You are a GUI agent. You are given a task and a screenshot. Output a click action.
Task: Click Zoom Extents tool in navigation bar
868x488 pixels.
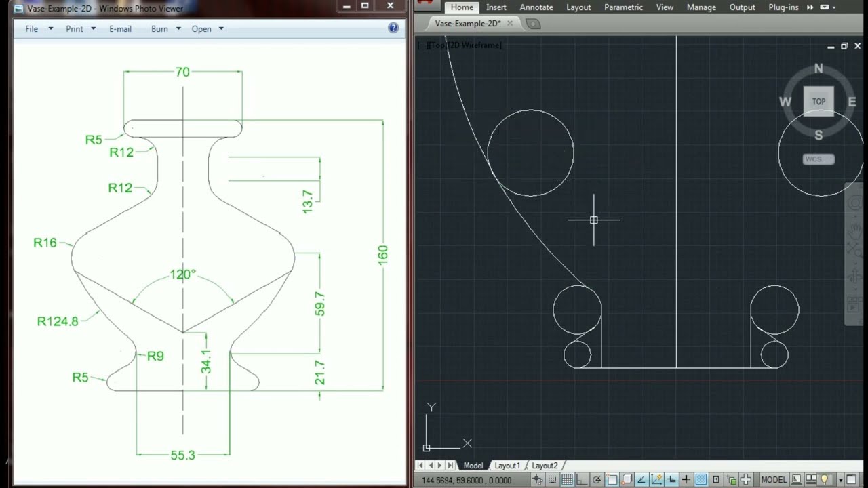[854, 250]
